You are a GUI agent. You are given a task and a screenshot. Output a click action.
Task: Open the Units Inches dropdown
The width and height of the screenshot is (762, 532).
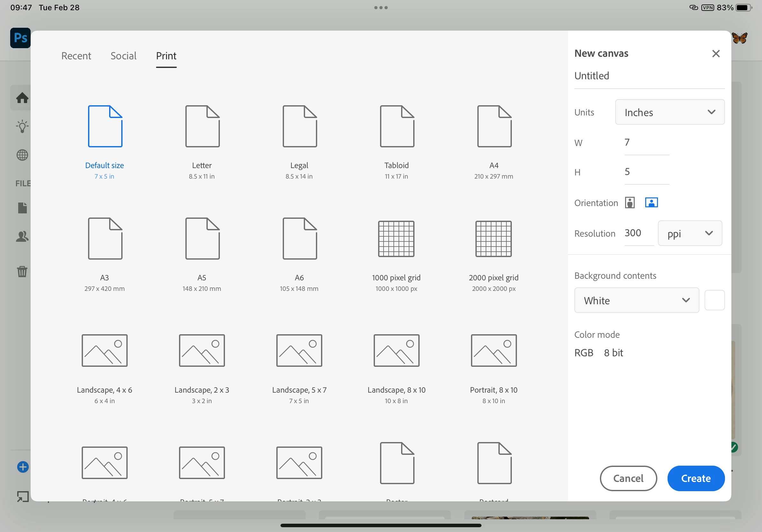click(669, 113)
